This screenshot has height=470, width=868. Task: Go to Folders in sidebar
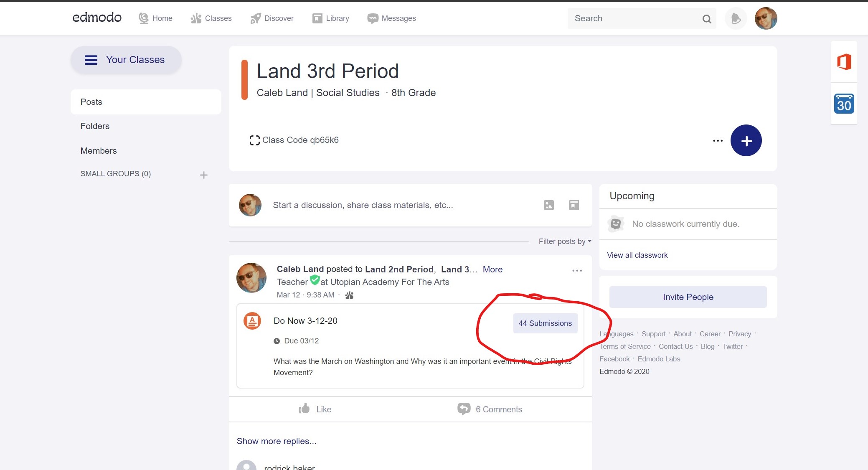pos(95,126)
